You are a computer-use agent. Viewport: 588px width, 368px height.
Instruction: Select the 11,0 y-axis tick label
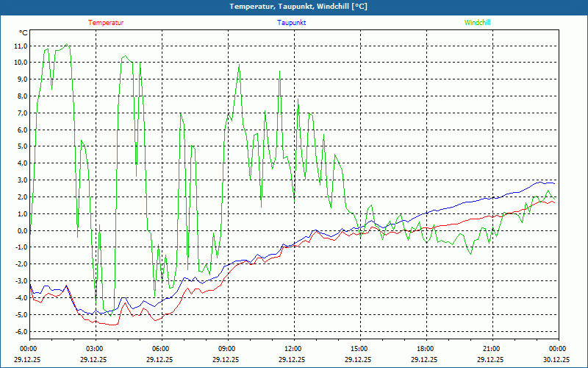(21, 46)
